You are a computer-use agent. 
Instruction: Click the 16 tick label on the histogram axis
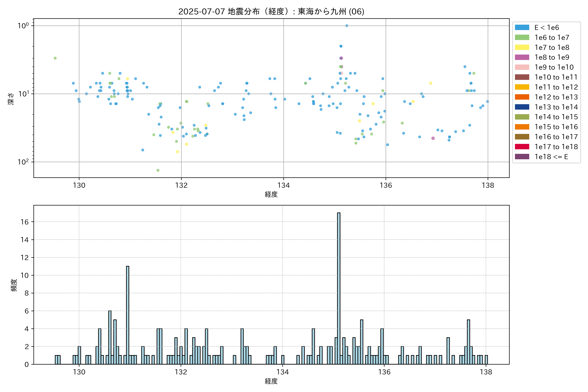pyautogui.click(x=24, y=222)
